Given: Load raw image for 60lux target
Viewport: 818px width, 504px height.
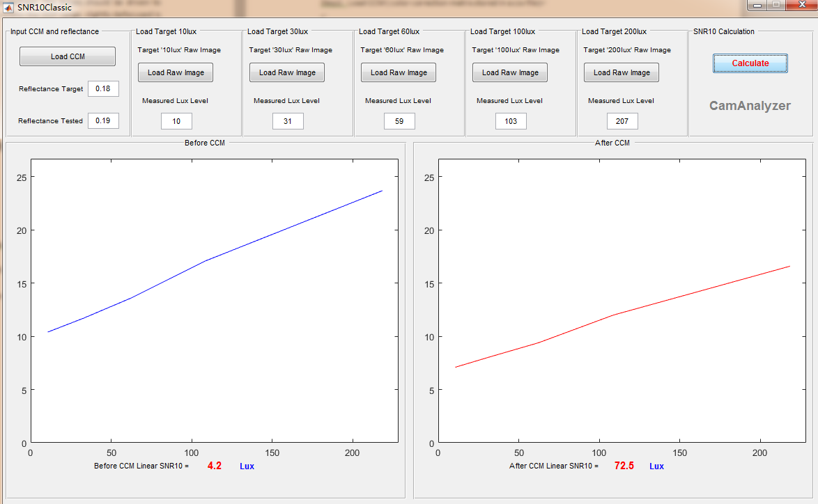Looking at the screenshot, I should [x=399, y=72].
